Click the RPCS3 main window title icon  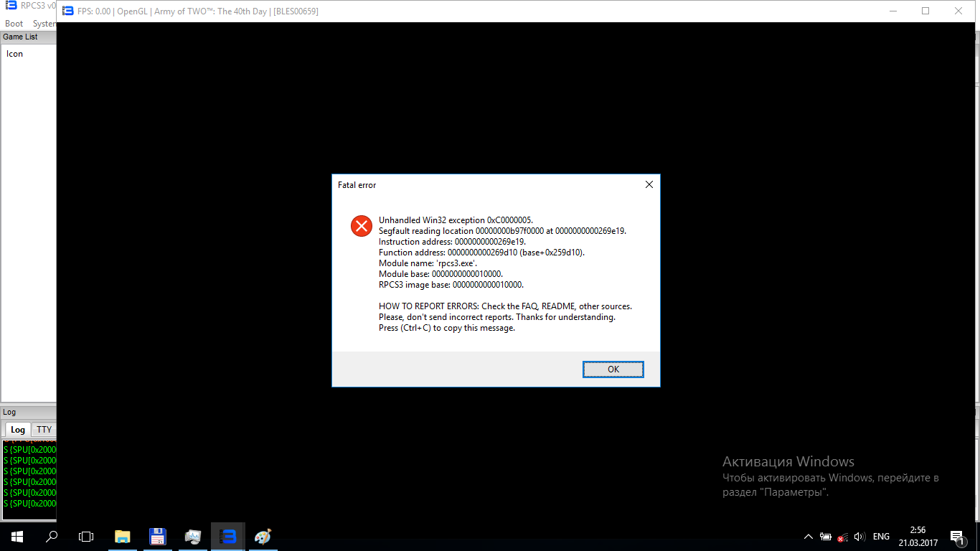(11, 6)
